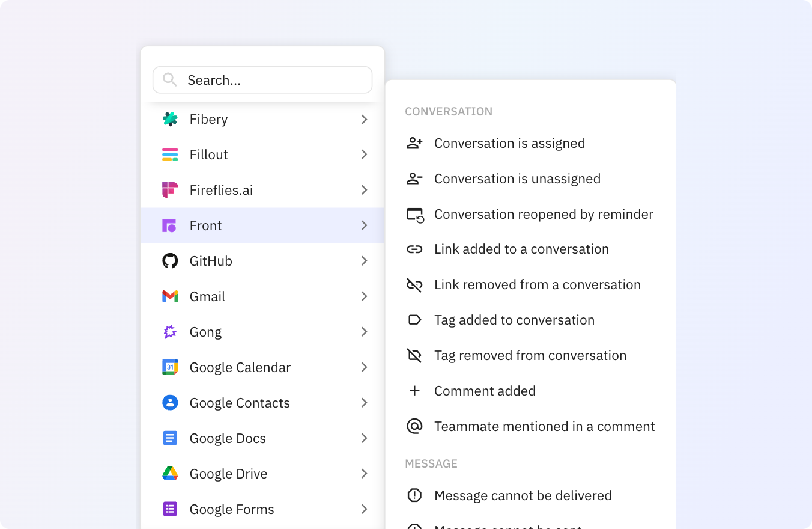Click the Gong logo icon
Screen dimensions: 812x529
tap(170, 332)
